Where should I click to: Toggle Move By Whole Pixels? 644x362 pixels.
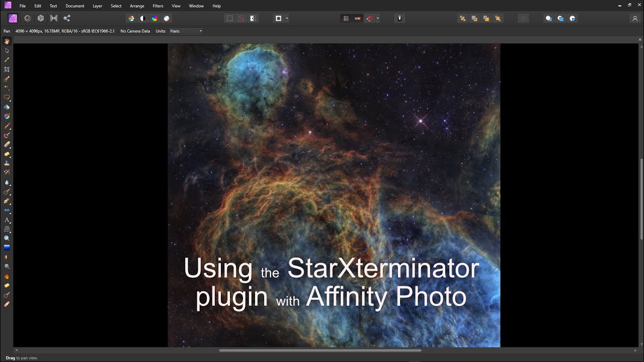tap(358, 18)
